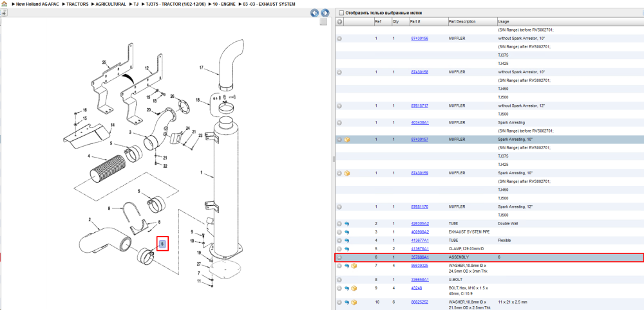
Task: Click the 'Part #' column header
Action: (415, 21)
